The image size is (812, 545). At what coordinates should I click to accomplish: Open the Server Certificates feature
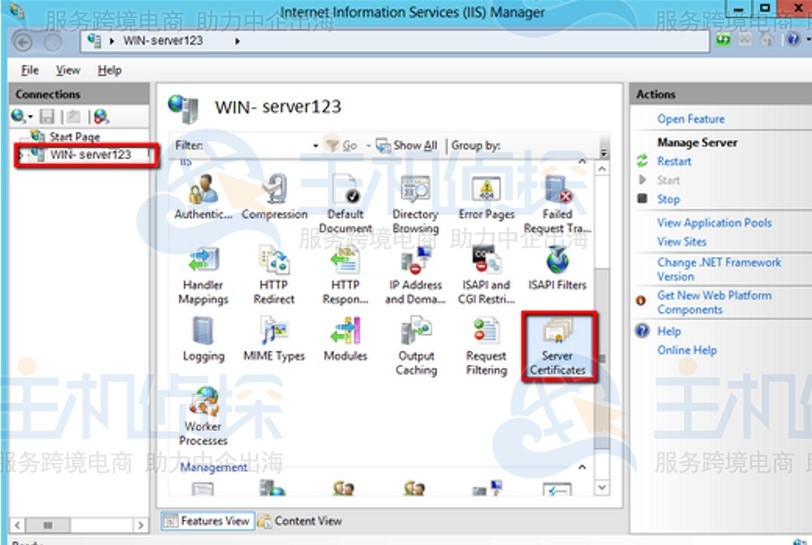click(x=558, y=347)
